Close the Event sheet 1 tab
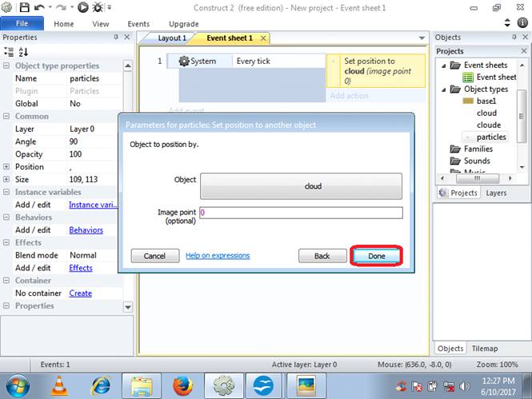532x399 pixels. click(x=263, y=38)
